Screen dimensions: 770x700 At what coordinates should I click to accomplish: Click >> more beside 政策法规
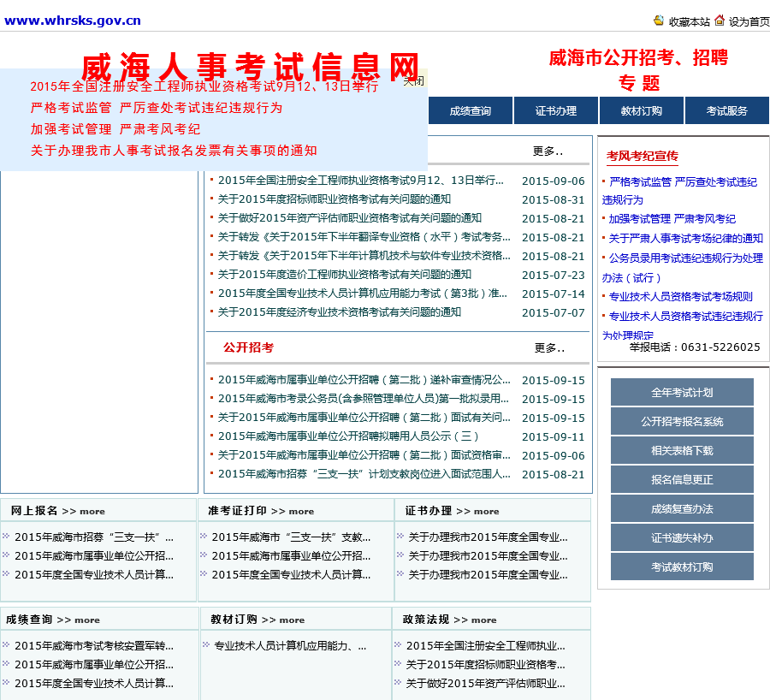(476, 620)
